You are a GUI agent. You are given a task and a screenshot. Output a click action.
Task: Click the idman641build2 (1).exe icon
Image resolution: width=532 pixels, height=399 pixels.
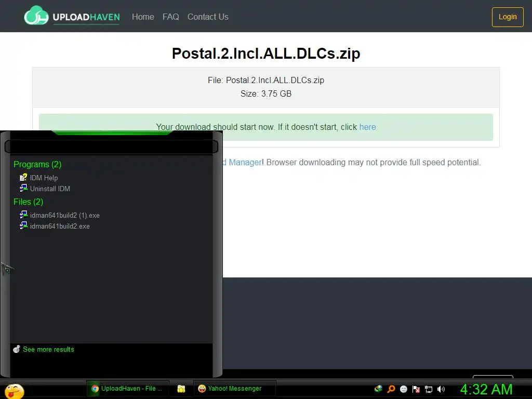pyautogui.click(x=23, y=215)
